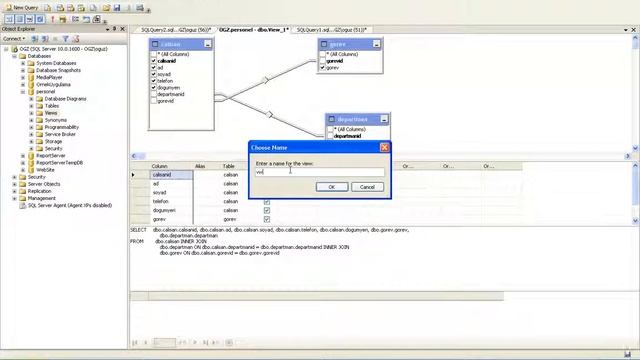Expand the MediaPlayer database node

(23, 77)
